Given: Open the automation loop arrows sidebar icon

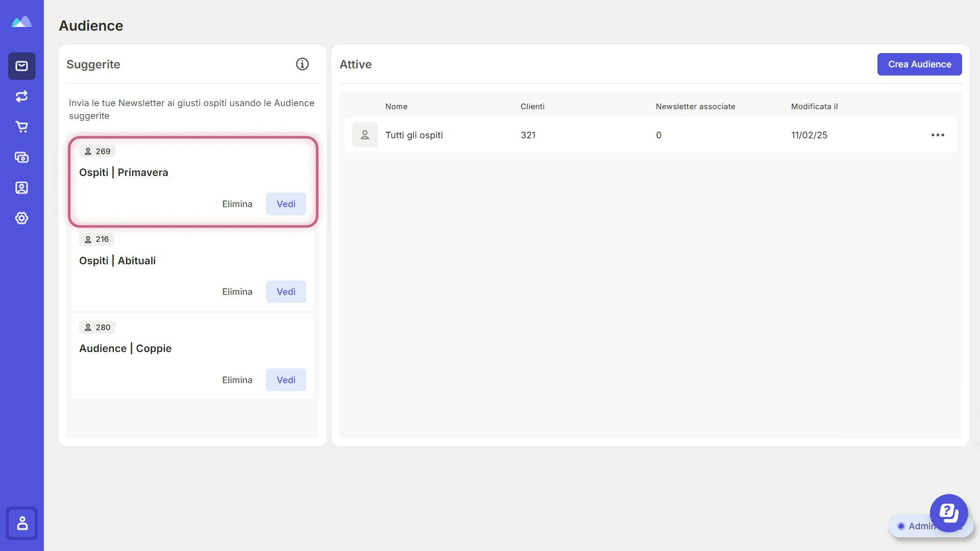Looking at the screenshot, I should (21, 96).
